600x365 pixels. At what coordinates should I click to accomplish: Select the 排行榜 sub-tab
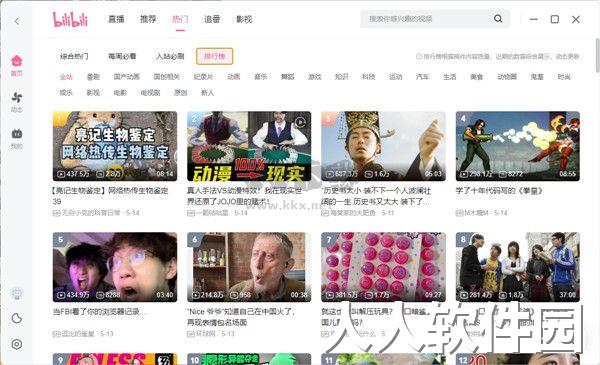tap(214, 56)
